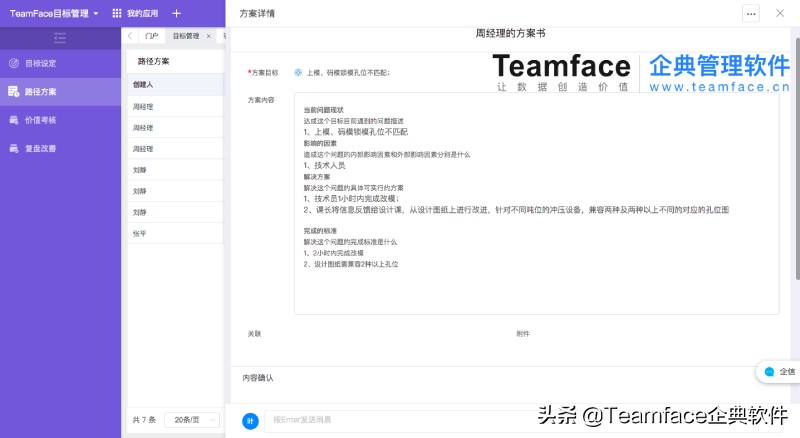Open 价值考核 in the sidebar

[x=60, y=120]
